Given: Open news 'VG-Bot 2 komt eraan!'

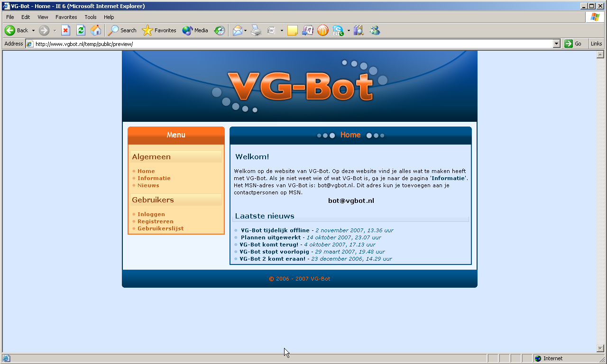Looking at the screenshot, I should pos(273,259).
